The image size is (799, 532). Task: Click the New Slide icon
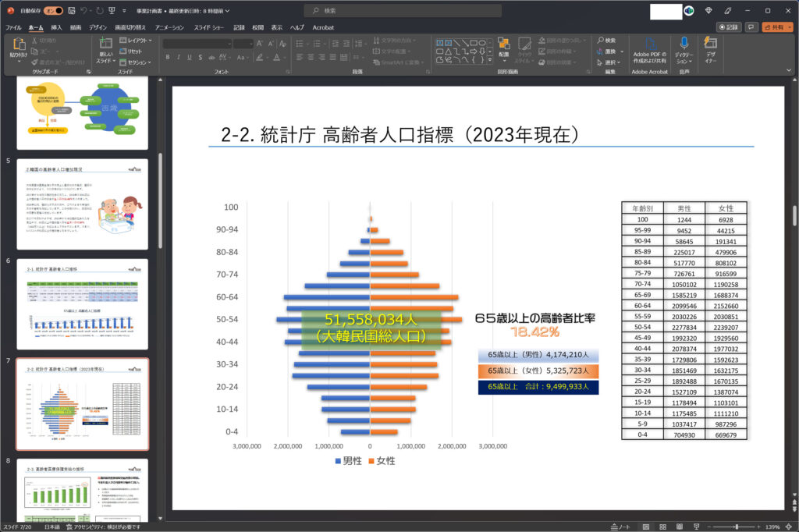105,44
